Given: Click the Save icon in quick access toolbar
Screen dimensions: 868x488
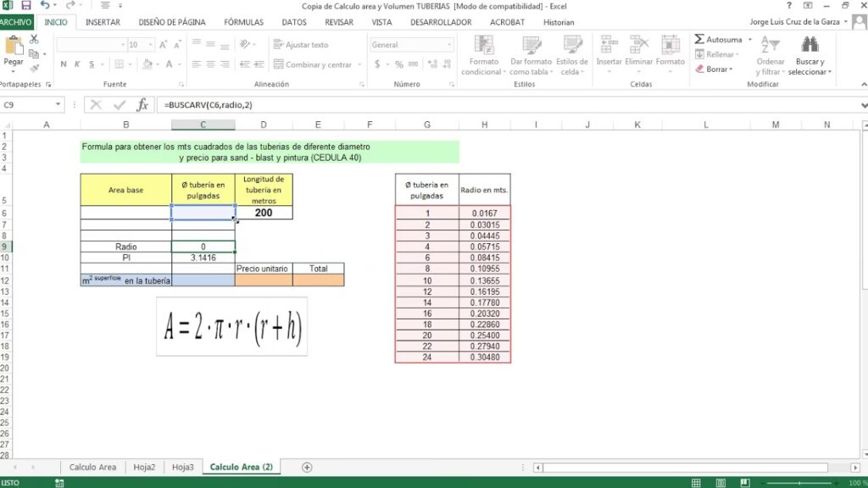Looking at the screenshot, I should (x=26, y=6).
